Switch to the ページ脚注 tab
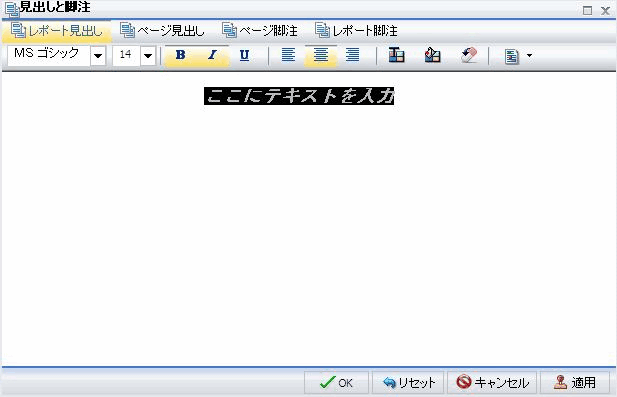This screenshot has width=617, height=397. point(260,31)
